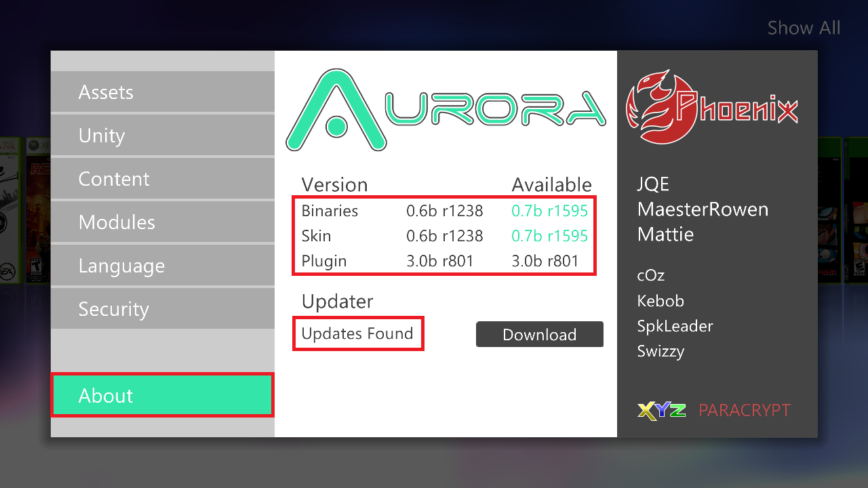
Task: Click the Binaries installed version 0.6b r1238
Action: (445, 211)
